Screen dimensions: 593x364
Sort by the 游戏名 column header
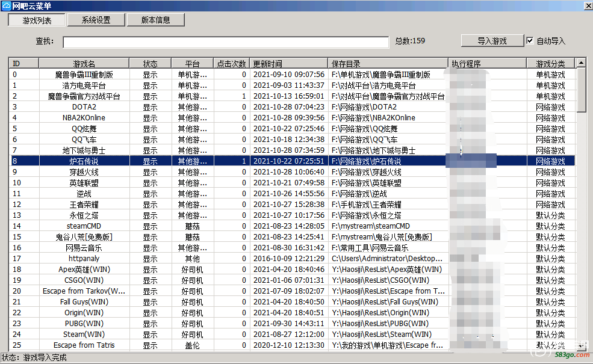tap(84, 64)
